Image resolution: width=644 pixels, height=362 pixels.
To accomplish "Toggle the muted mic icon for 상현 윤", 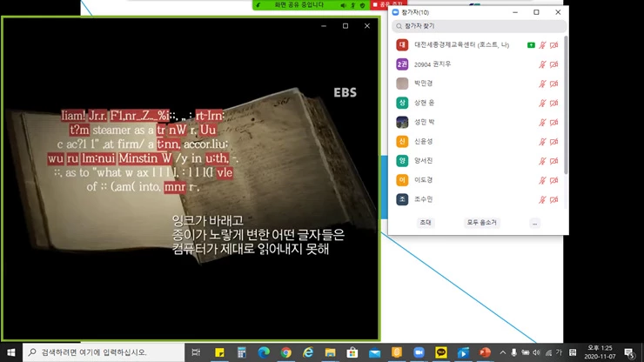I will [542, 103].
